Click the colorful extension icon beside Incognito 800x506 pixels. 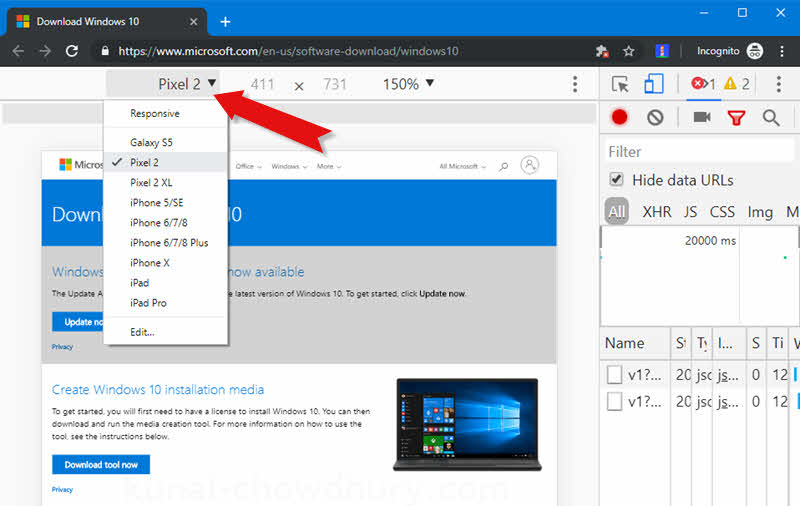point(662,51)
